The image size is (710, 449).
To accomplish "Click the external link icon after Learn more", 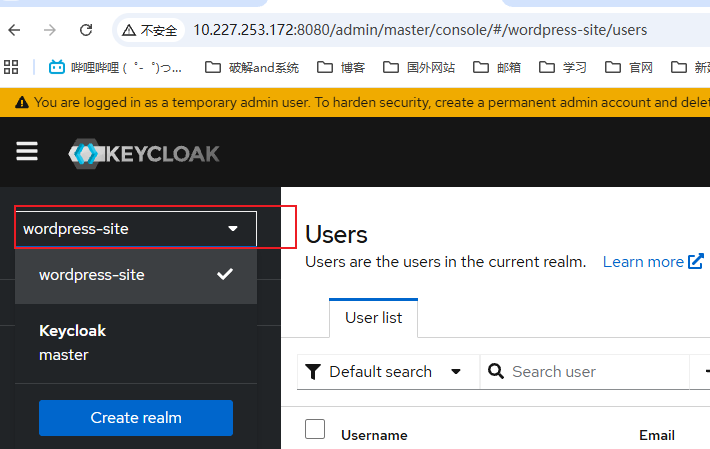I will coord(696,261).
